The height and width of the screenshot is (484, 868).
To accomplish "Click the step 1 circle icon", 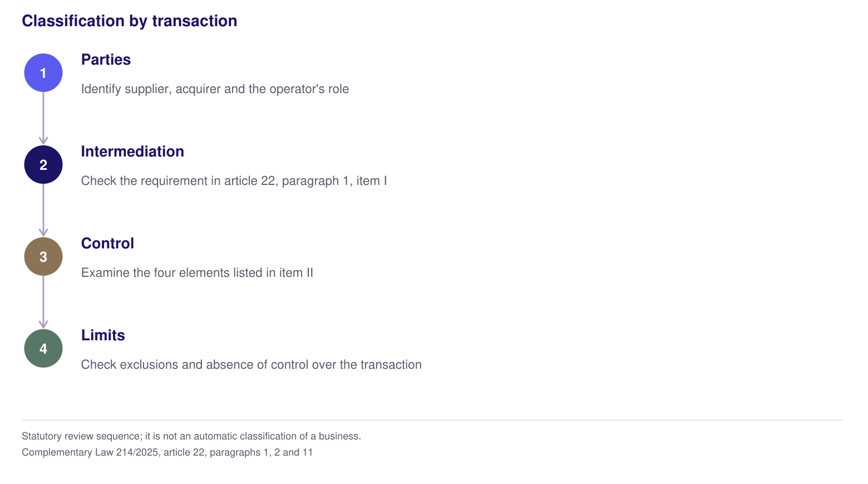I will tap(43, 73).
